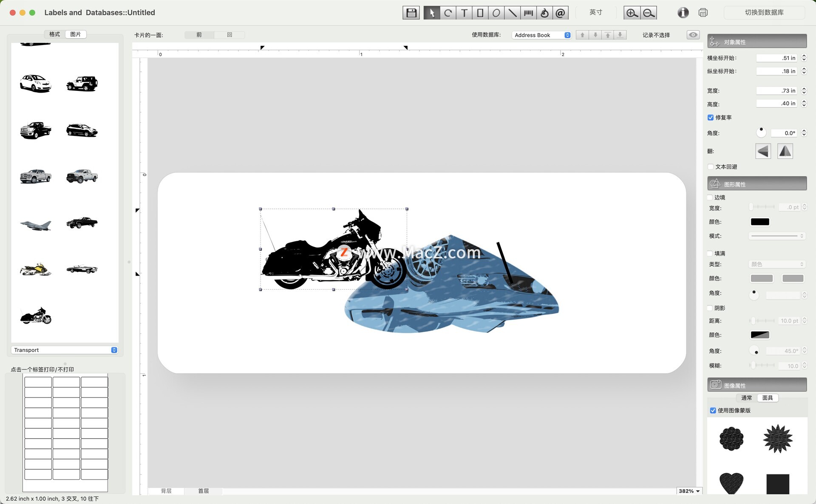Switch to the 背层 layer tab

166,491
